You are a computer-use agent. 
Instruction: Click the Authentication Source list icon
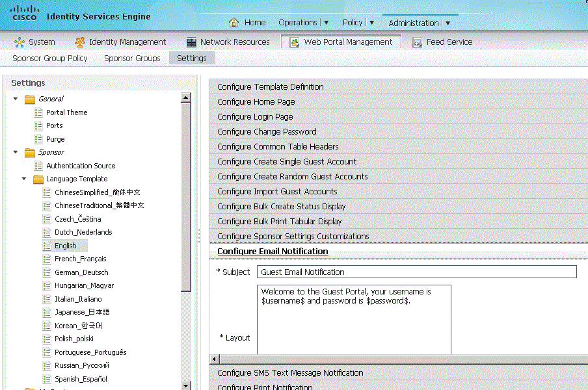coord(38,166)
